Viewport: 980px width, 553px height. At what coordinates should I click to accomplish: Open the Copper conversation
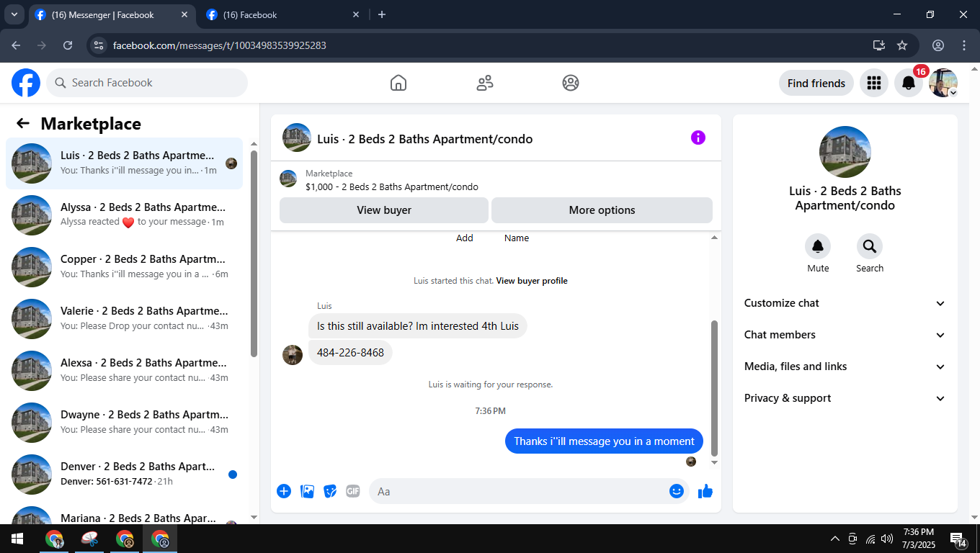point(124,267)
